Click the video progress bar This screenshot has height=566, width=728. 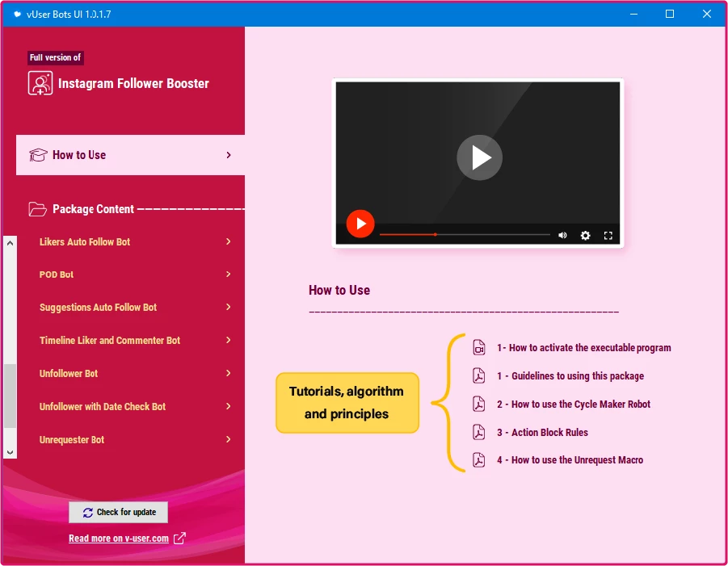[465, 235]
